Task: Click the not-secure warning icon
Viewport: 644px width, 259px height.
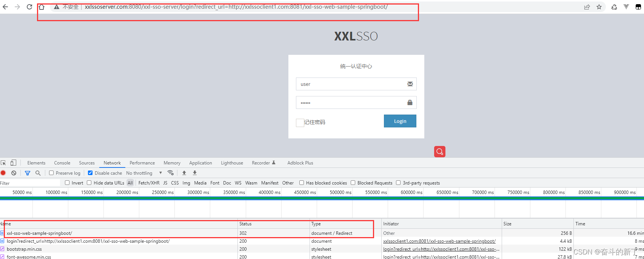Action: coord(57,7)
